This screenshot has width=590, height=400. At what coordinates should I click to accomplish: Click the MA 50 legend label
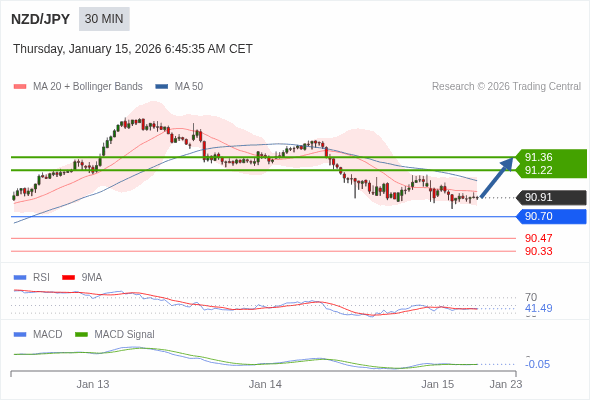(x=189, y=87)
